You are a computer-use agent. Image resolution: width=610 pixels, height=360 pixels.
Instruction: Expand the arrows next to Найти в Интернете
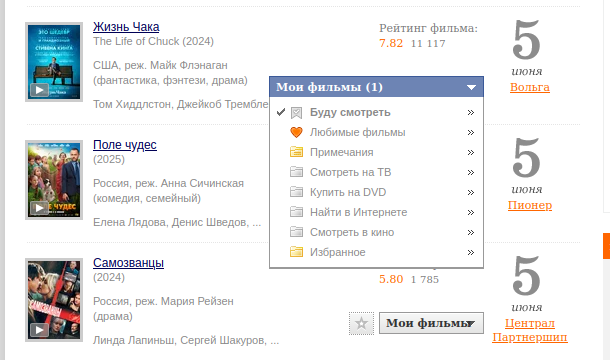coord(471,212)
